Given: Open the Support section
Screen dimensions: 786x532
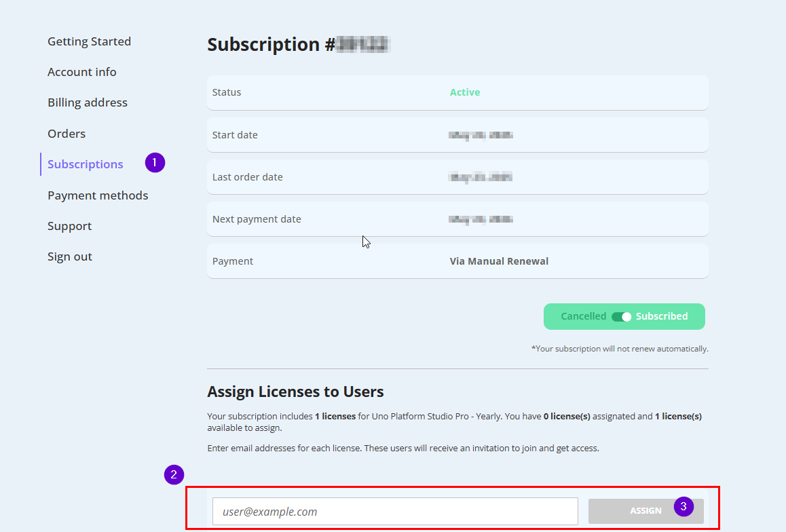Looking at the screenshot, I should 69,226.
